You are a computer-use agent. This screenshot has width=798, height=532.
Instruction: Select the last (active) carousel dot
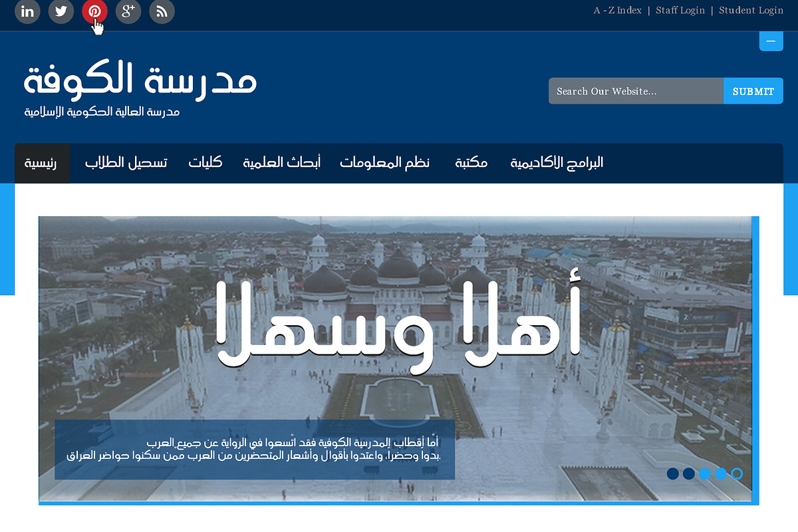tap(737, 473)
